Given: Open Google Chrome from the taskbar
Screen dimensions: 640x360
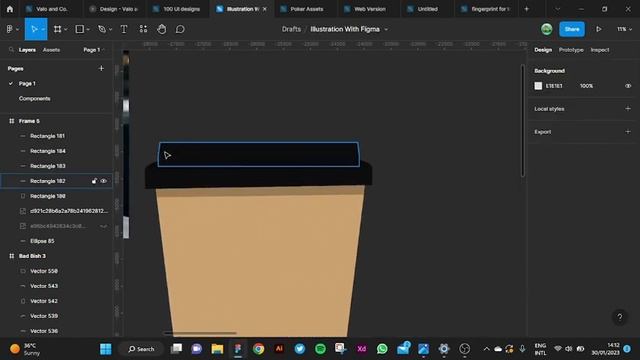Looking at the screenshot, I should pyautogui.click(x=258, y=349).
